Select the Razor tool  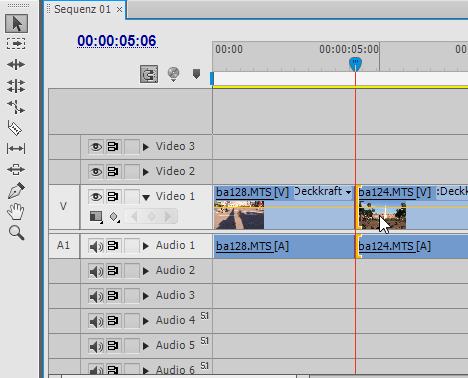pyautogui.click(x=15, y=128)
